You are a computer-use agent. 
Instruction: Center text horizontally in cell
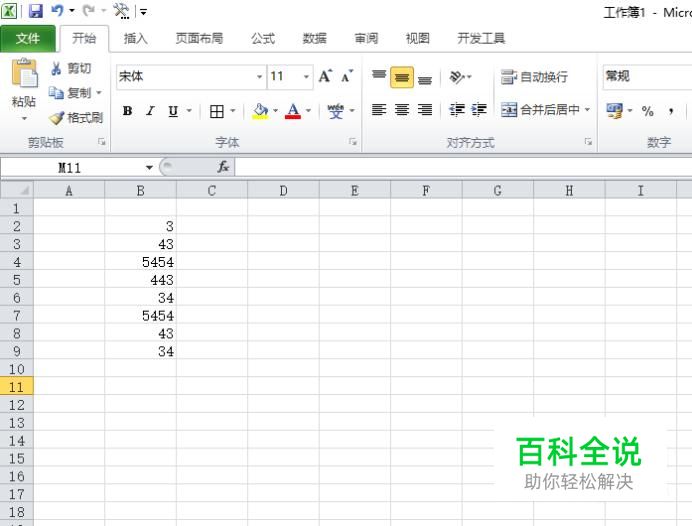point(402,109)
